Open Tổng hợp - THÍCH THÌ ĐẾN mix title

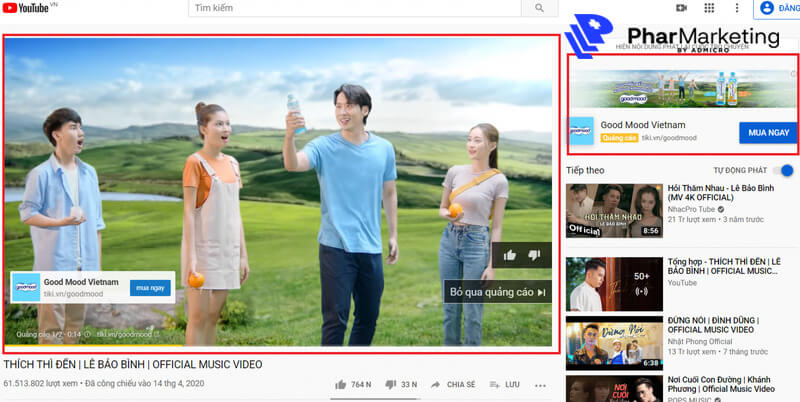pos(724,266)
